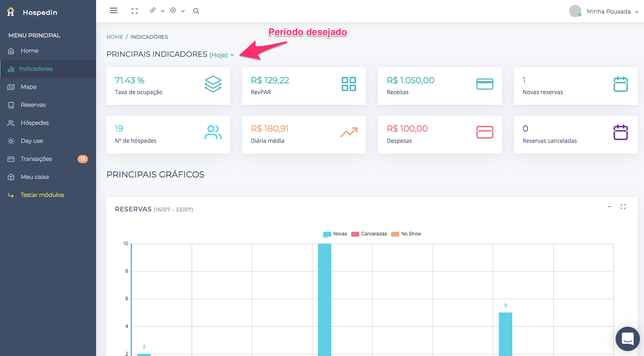Click the purple calendar icon on Reservas canceladas card
This screenshot has width=644, height=356.
[621, 132]
